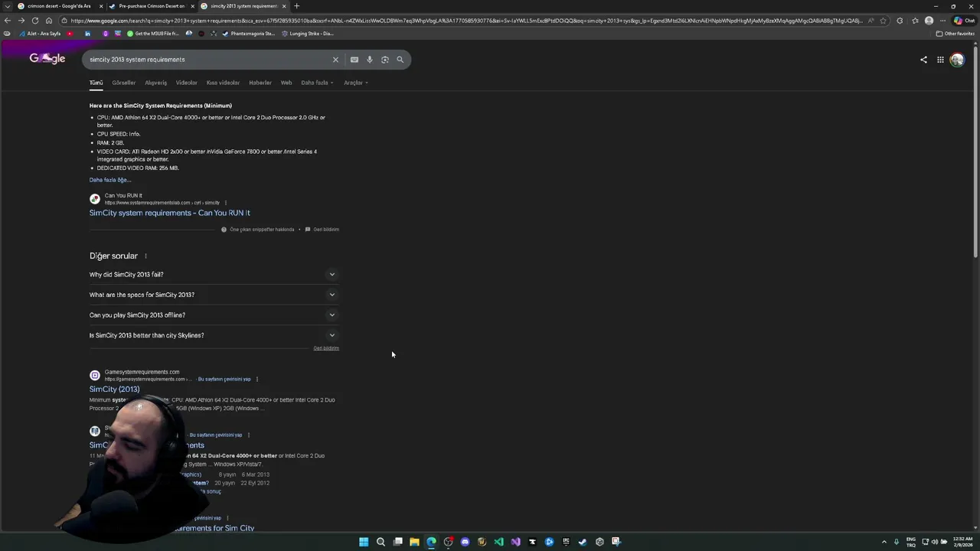Add page to favorites with star icon

(883, 21)
